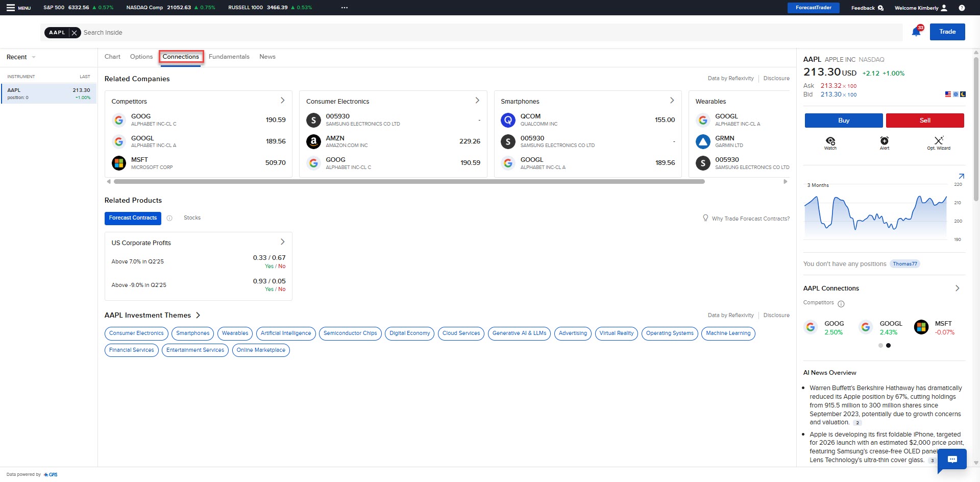Switch Related Products to Stocks view
This screenshot has height=482, width=980.
[x=192, y=218]
